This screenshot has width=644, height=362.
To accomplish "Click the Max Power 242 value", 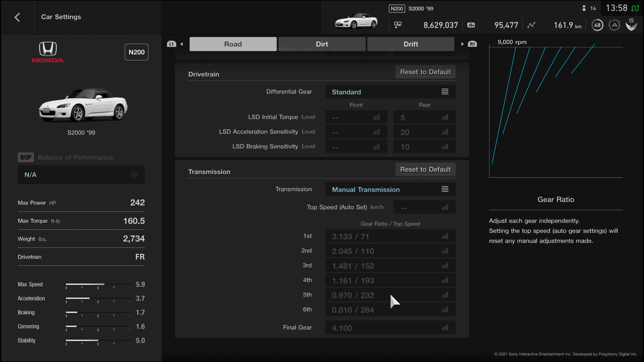I will (138, 202).
